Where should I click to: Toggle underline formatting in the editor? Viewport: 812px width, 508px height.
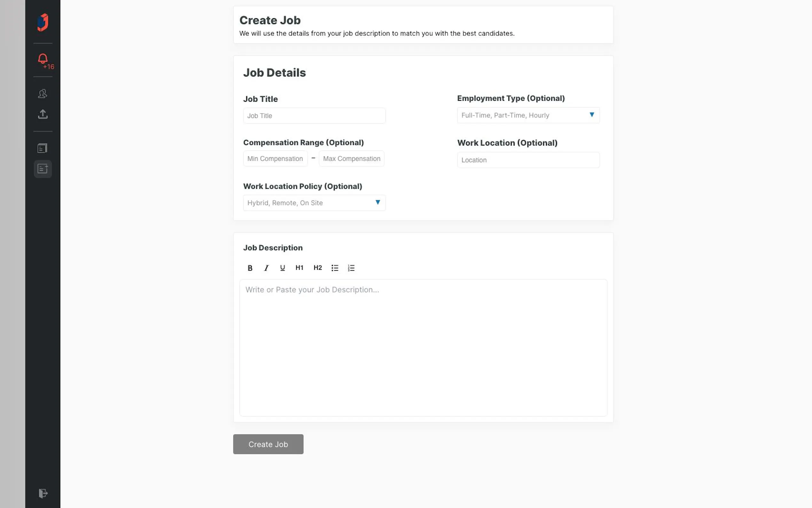[282, 268]
